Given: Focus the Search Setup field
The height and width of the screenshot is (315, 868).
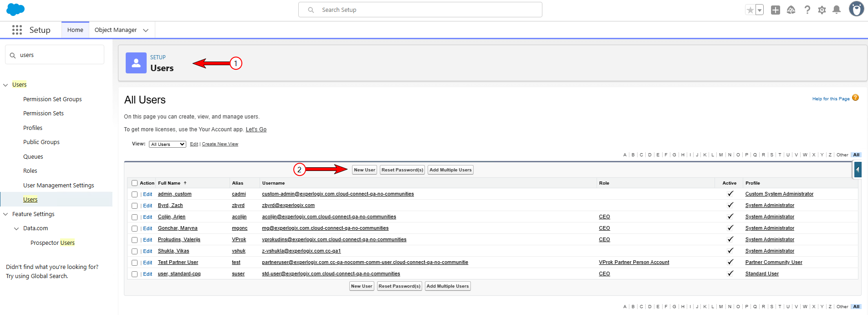Looking at the screenshot, I should click(420, 10).
